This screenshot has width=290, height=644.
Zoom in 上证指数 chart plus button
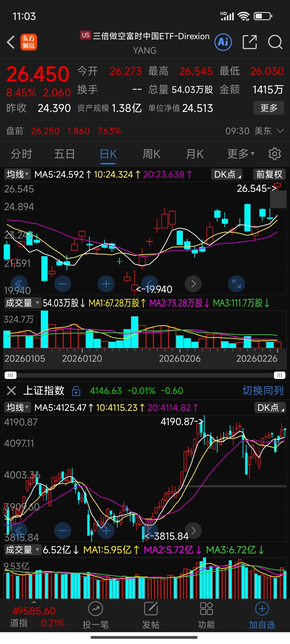point(106,531)
